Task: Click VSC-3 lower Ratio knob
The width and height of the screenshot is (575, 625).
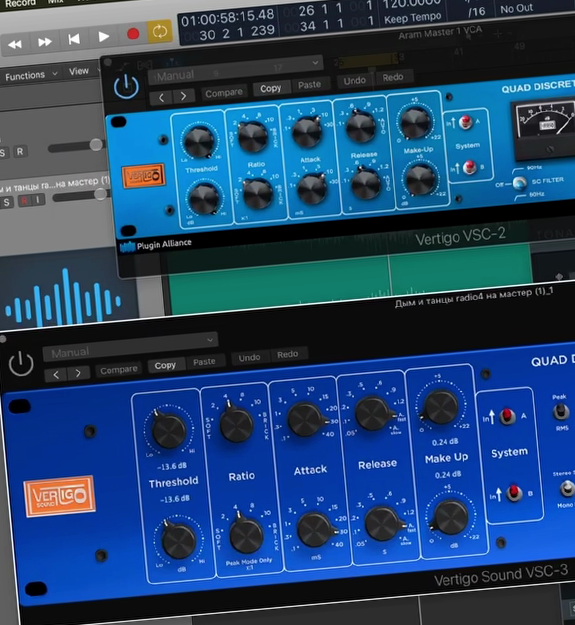Action: [246, 535]
